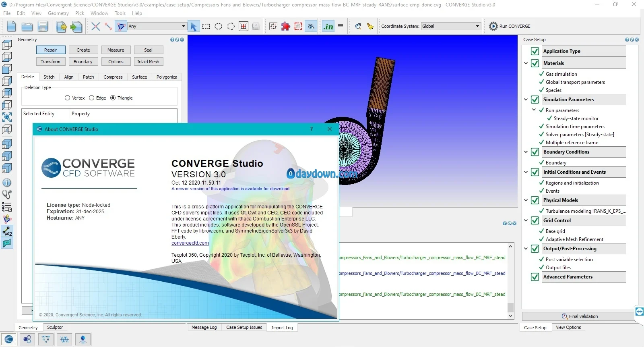Toggle the Grid Control checkbox
The width and height of the screenshot is (644, 347).
(535, 220)
